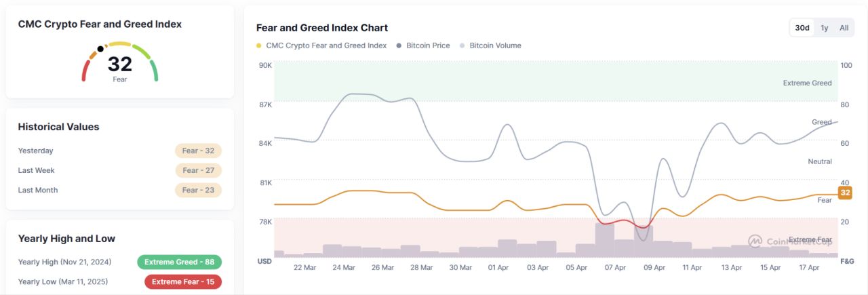Viewport: 868px width, 295px height.
Task: Click the Last Week Fear - 27 badge
Action: point(198,170)
